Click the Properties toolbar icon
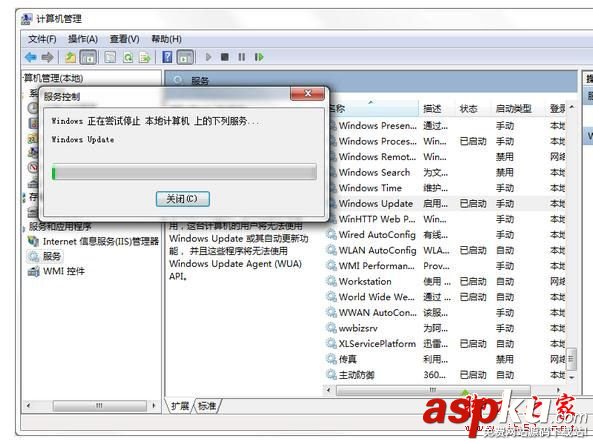Viewport: 593px width, 444px height. 110,57
